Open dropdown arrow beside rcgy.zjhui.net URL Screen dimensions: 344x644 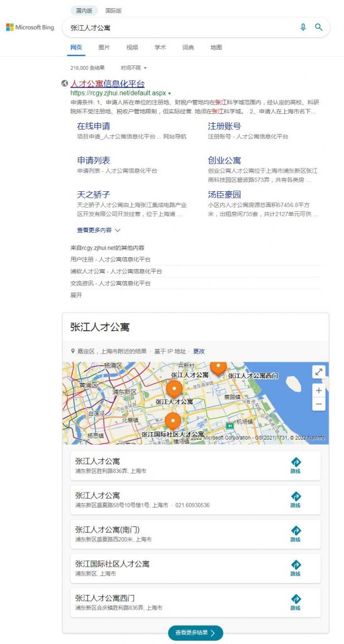170,94
